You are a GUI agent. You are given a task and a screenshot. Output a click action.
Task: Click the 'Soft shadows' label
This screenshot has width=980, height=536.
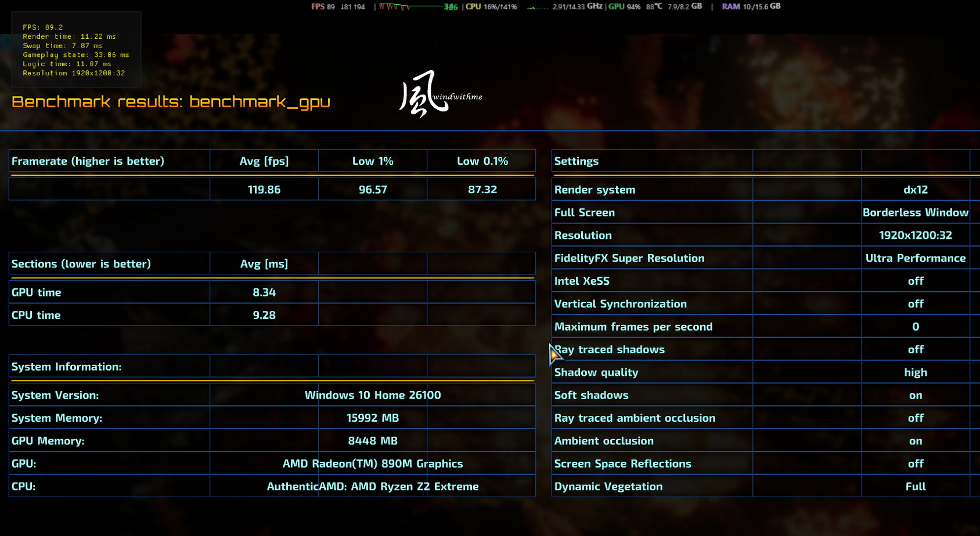592,395
